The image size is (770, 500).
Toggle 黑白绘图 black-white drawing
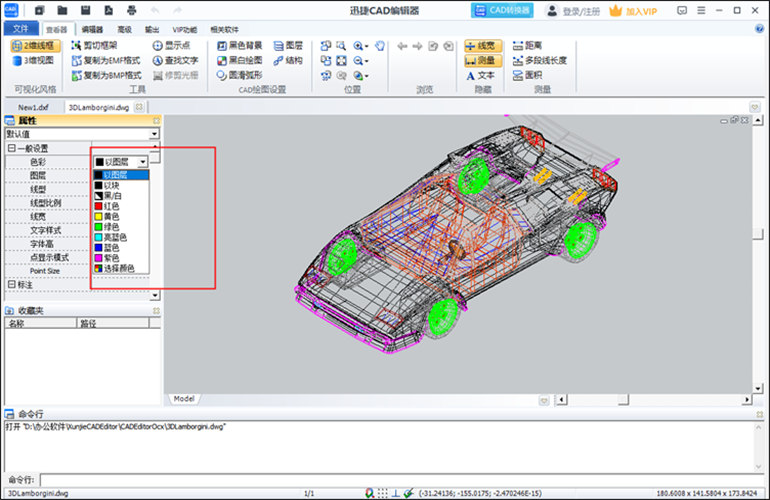[x=240, y=60]
